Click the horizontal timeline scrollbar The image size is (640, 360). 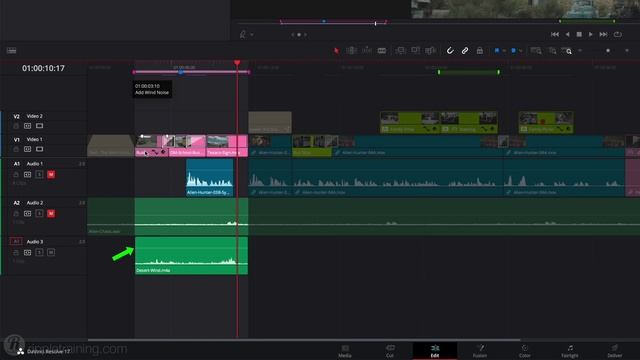click(x=304, y=339)
